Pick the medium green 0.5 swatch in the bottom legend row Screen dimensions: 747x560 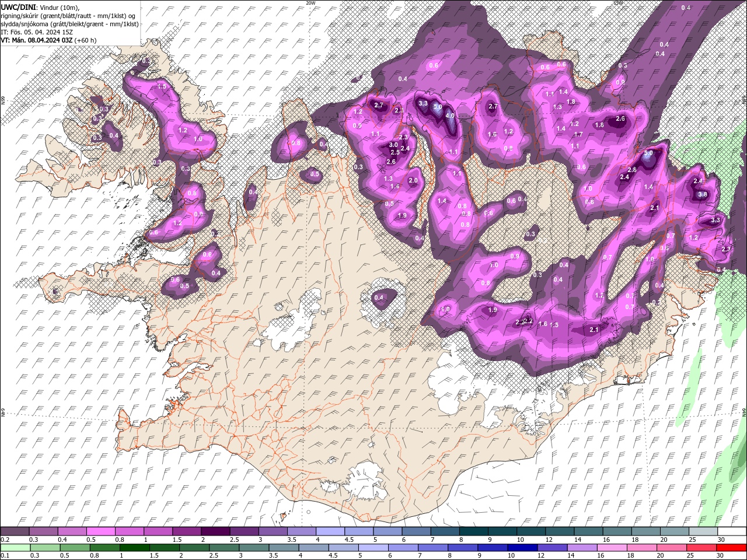(74, 548)
